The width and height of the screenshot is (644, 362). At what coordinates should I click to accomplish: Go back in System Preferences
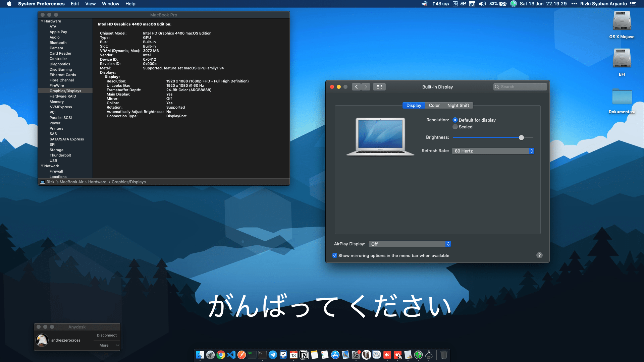click(x=357, y=87)
